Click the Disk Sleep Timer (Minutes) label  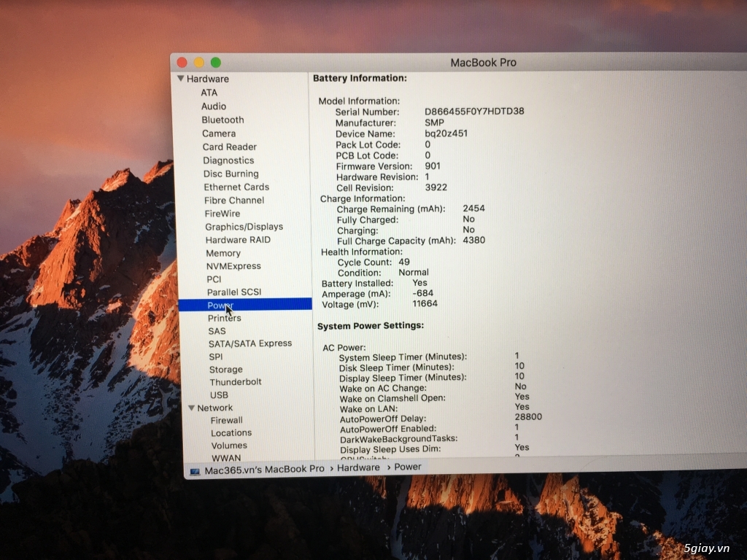[x=396, y=367]
